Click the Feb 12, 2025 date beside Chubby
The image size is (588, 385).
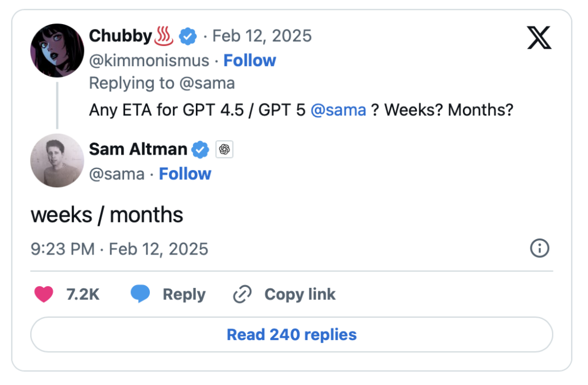pyautogui.click(x=262, y=36)
